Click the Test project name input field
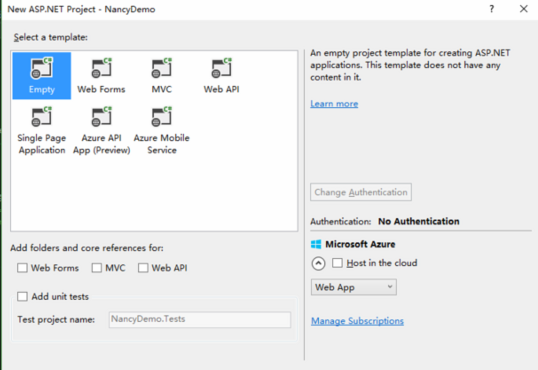The width and height of the screenshot is (538, 370). click(x=200, y=320)
